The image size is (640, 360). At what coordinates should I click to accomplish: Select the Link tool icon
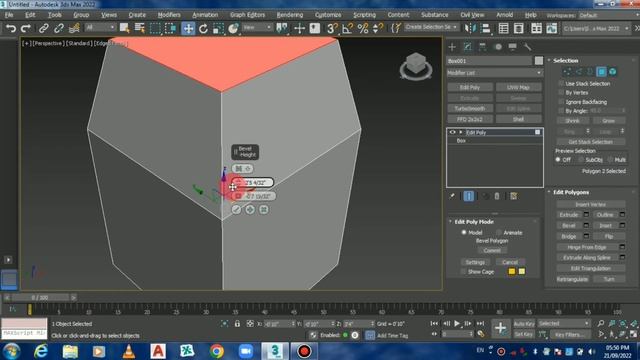[43, 28]
